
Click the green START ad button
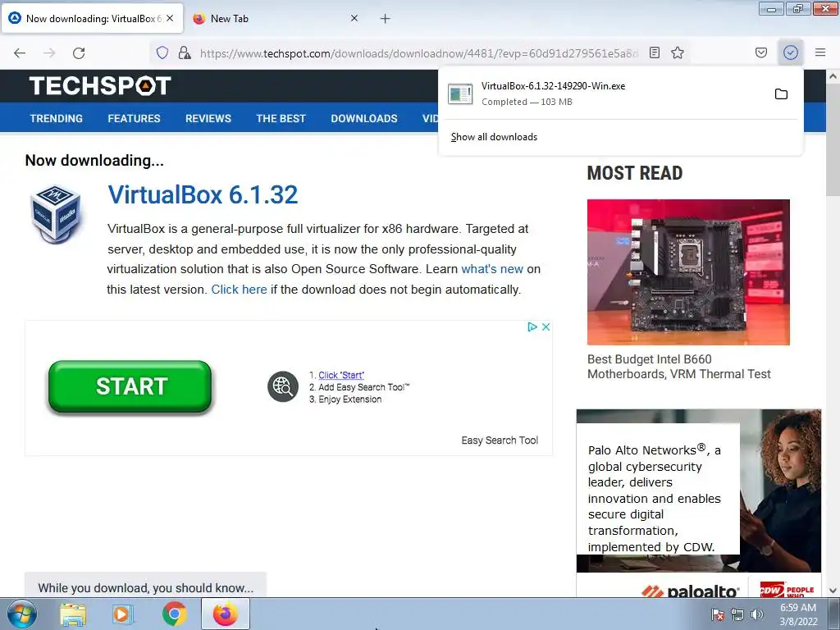point(130,386)
